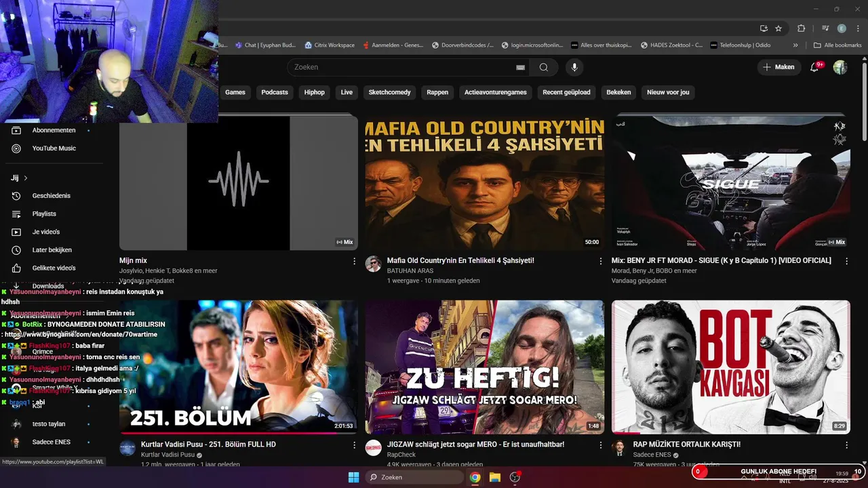Open BATUHAN ARAS channel avatar
868x488 pixels.
(373, 264)
